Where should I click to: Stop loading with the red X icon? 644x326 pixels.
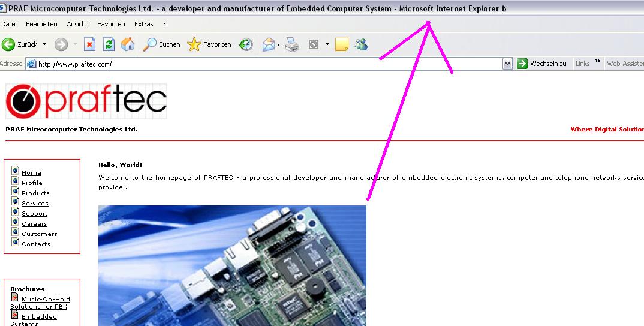89,44
